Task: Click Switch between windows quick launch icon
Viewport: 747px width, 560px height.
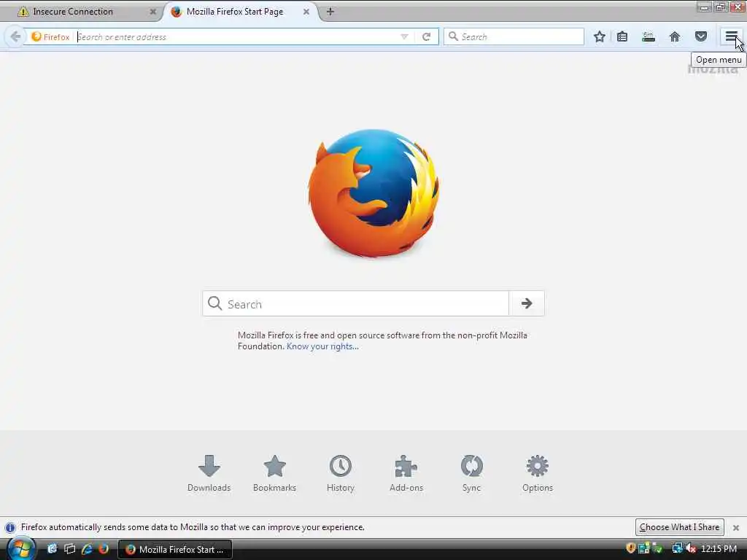Action: [x=69, y=549]
